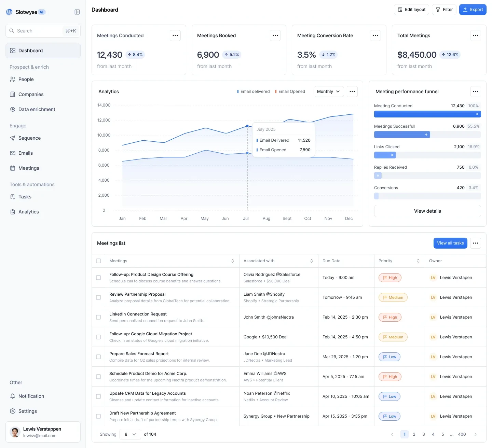Click the Export button
This screenshot has width=492, height=448.
473,10
